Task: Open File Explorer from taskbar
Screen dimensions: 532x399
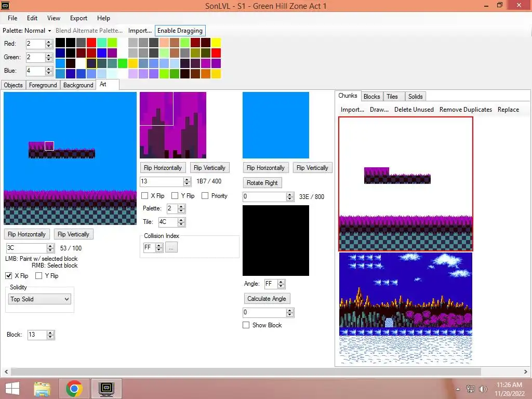Action: coord(42,389)
